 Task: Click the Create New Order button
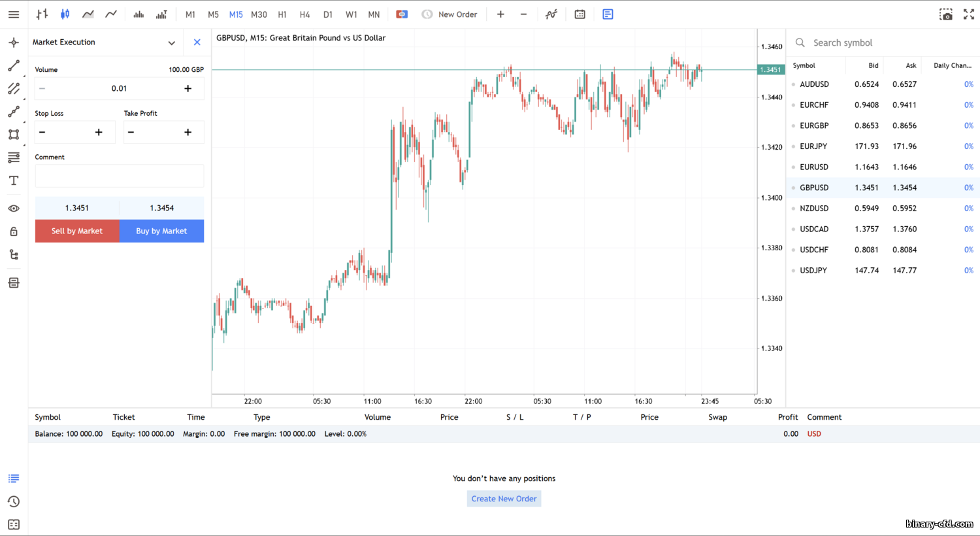click(x=504, y=499)
